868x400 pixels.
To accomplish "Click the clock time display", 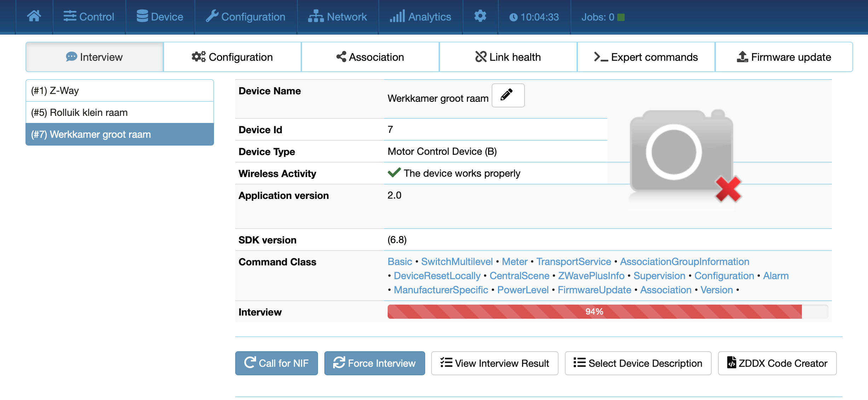I will click(x=534, y=17).
